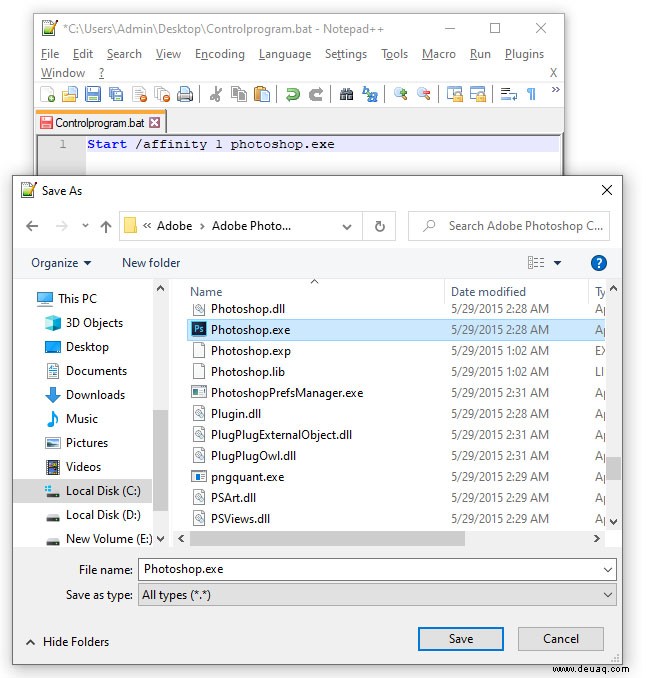Select the PhotoshopPrefsManager.exe file
This screenshot has width=646, height=678.
coord(287,393)
